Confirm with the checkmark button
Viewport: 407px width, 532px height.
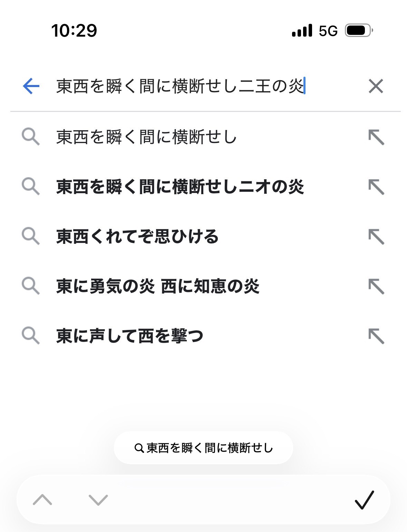[364, 500]
